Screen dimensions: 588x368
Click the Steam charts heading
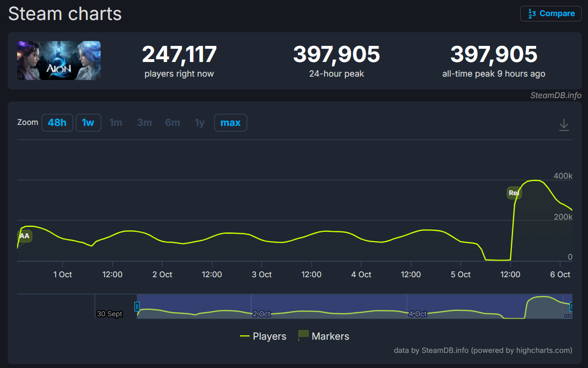[65, 14]
